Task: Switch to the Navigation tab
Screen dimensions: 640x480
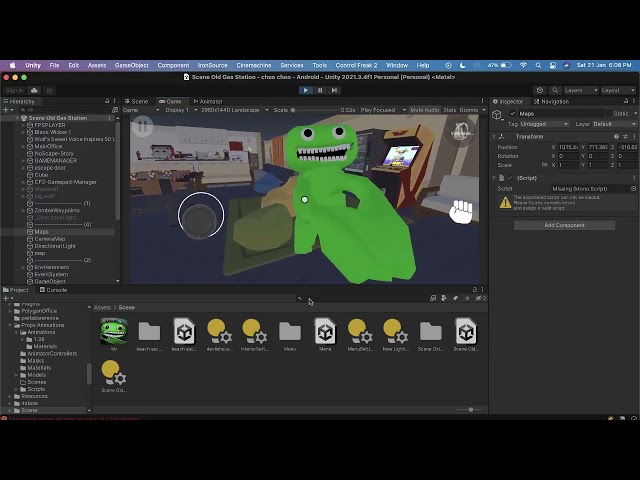Action: 551,101
